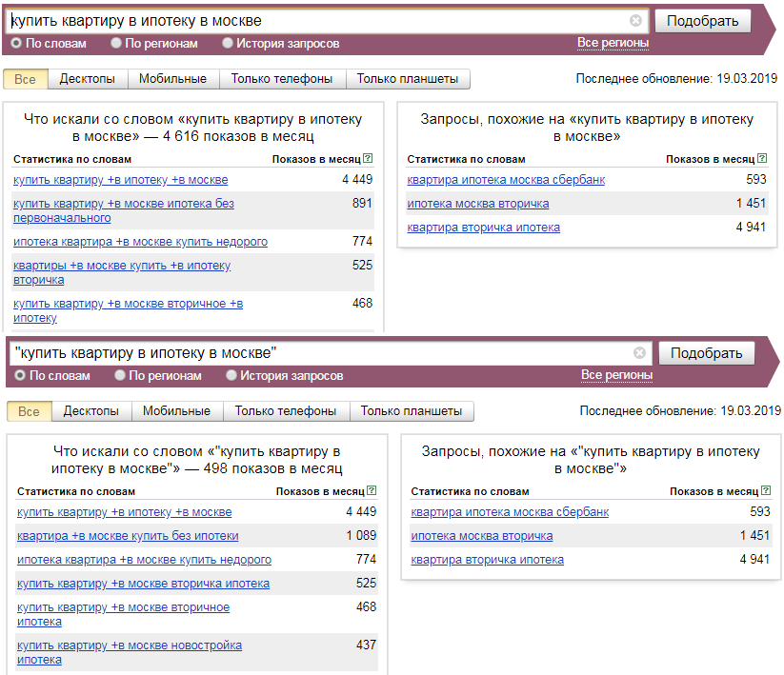Switch to 'Мобильные' tab under the quoted query
The image size is (784, 675).
176,411
